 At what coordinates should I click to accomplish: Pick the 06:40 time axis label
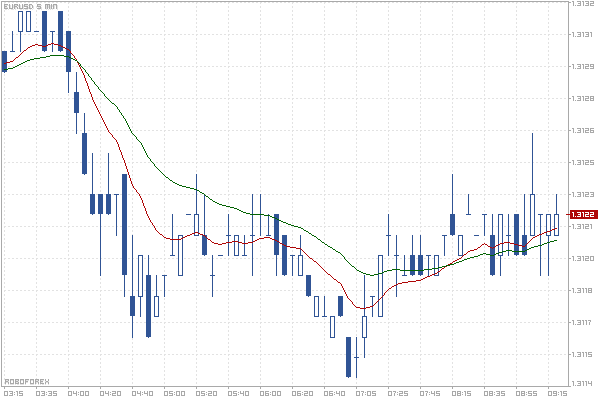coord(334,393)
